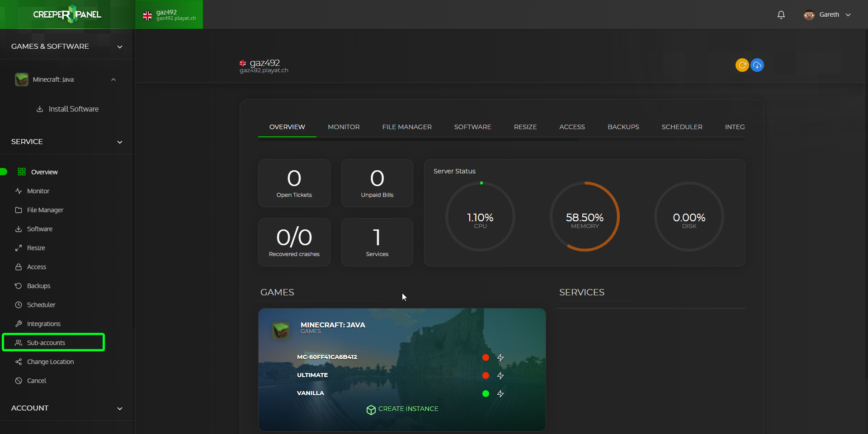Select the Overview grid icon in sidebar

tap(21, 172)
